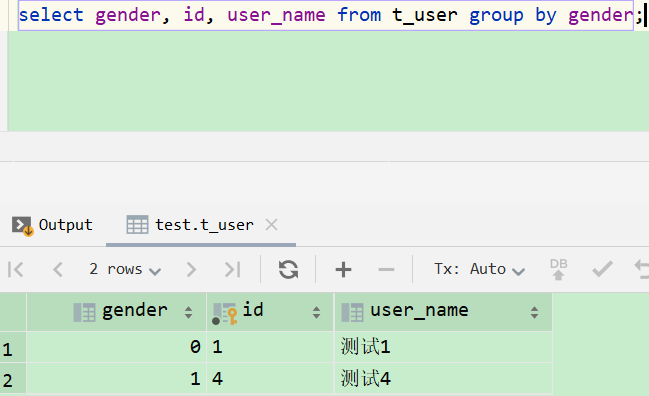Place cursor in the SQL query editor line
This screenshot has height=396, width=649.
[x=326, y=15]
